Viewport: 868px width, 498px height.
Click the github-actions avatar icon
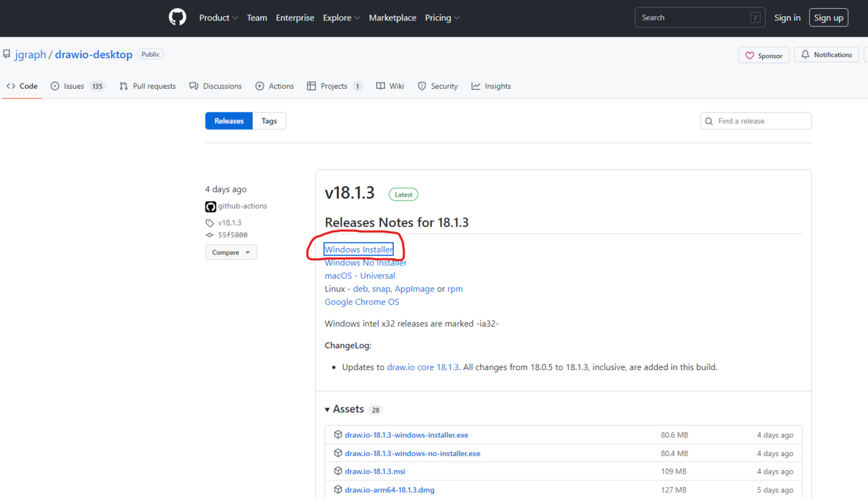[x=210, y=207]
